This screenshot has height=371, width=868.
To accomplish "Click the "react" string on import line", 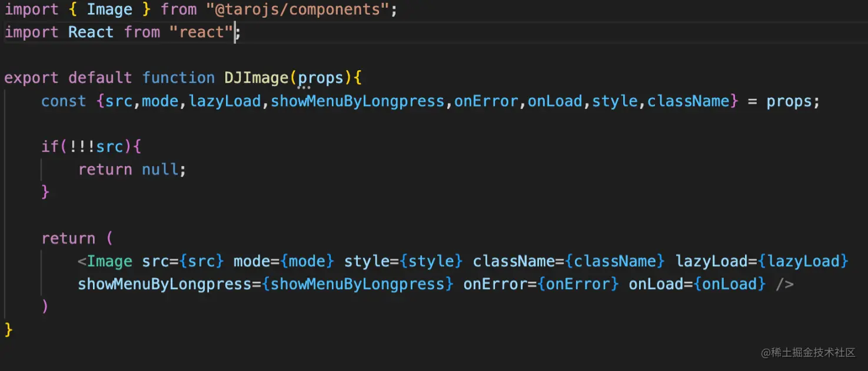I will (x=201, y=32).
